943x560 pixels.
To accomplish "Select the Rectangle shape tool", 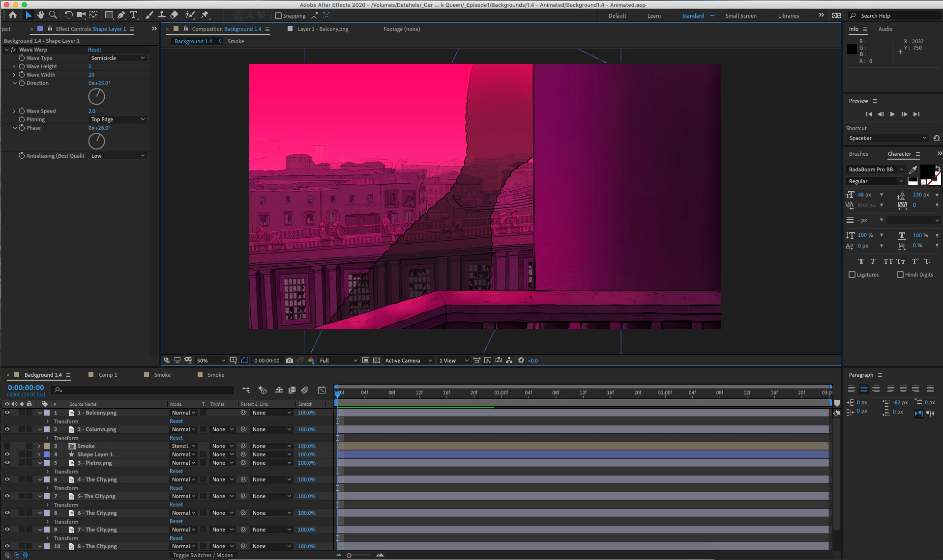I will coord(109,15).
